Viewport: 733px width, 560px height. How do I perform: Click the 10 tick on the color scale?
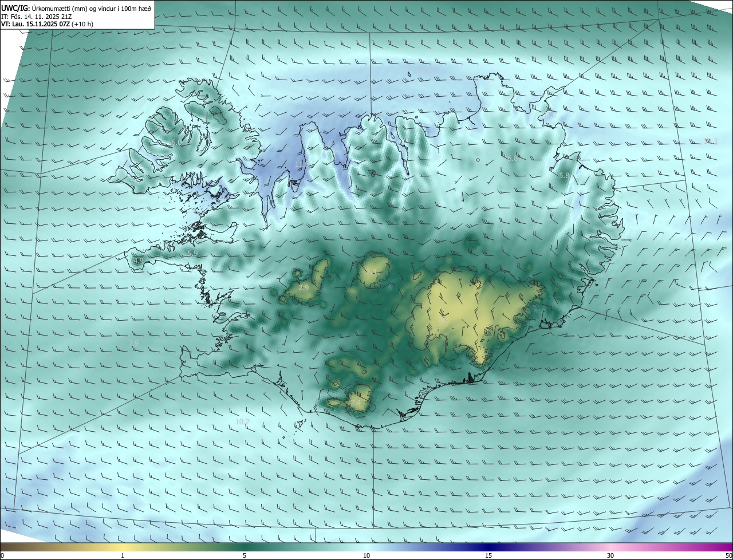pyautogui.click(x=366, y=555)
